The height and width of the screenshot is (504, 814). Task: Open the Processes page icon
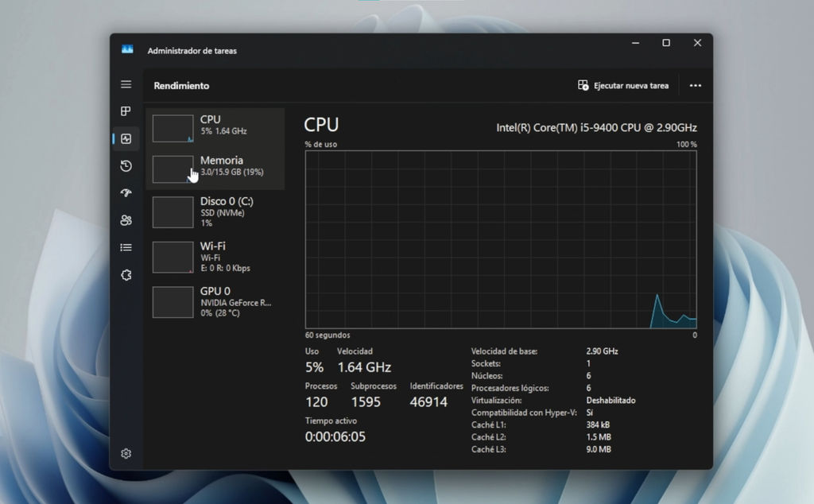pos(126,111)
